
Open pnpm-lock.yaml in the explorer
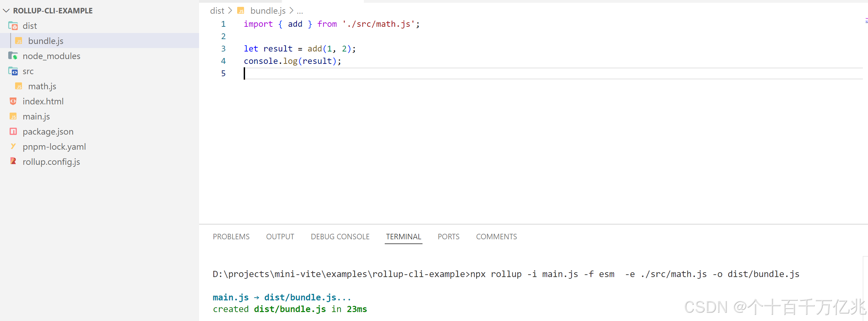(x=54, y=147)
